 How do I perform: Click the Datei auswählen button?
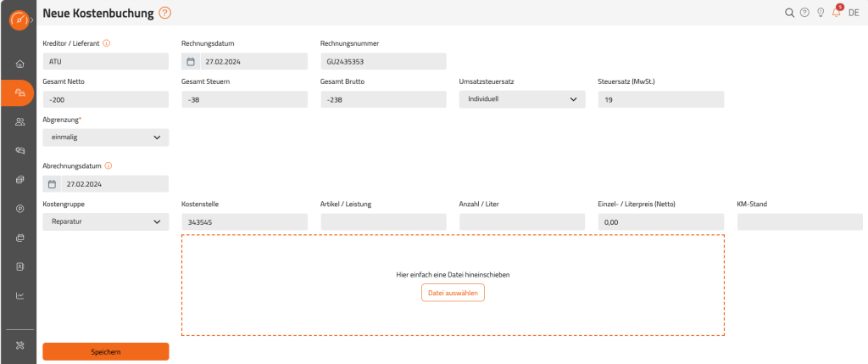[x=453, y=292]
